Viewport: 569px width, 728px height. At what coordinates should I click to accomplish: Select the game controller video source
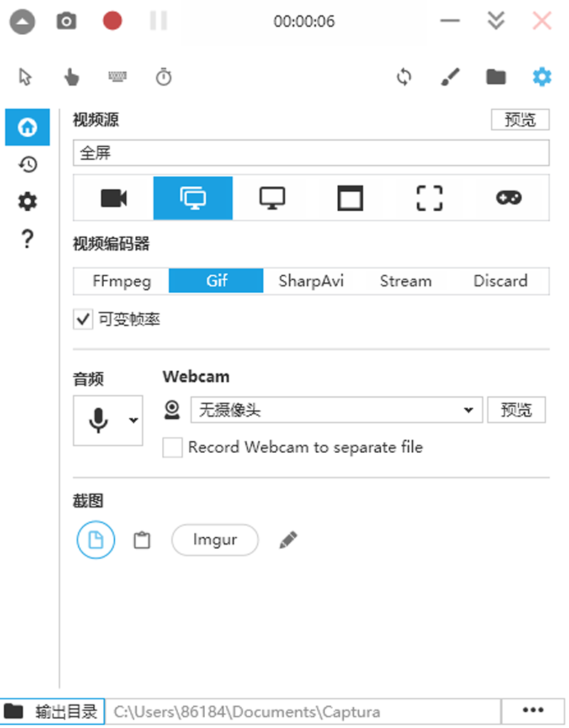point(509,198)
